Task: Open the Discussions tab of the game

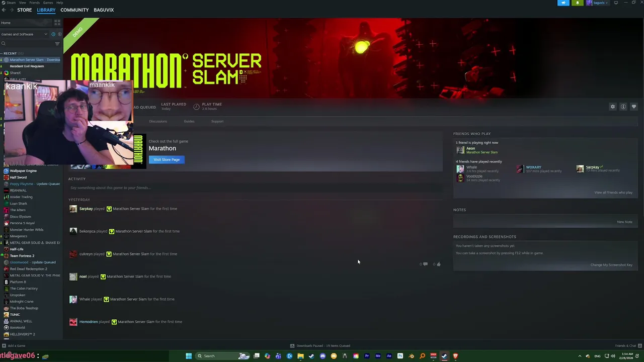Action: pyautogui.click(x=158, y=121)
